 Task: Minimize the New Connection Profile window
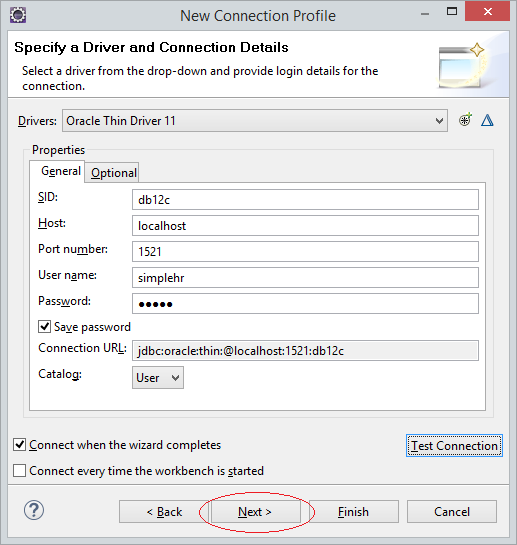point(425,14)
